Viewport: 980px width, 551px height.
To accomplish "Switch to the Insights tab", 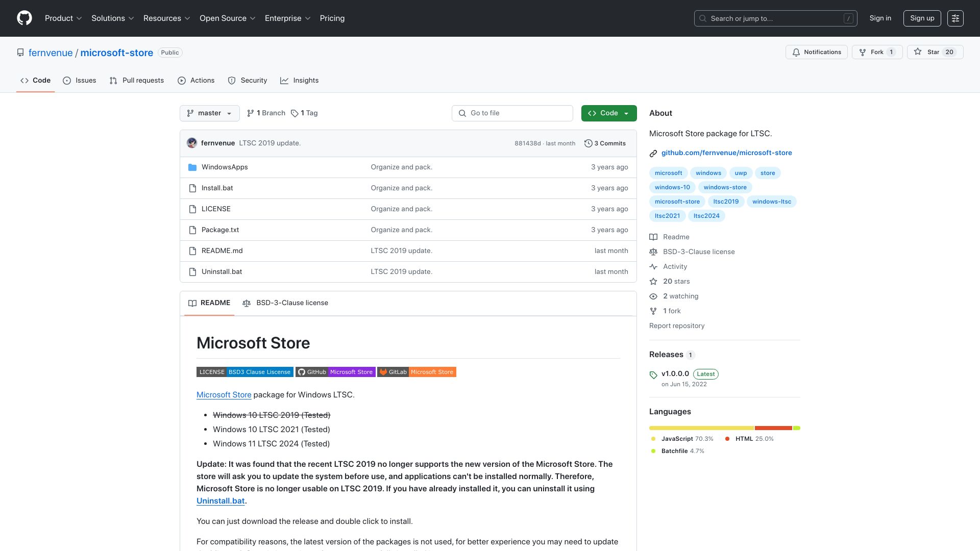I will pyautogui.click(x=300, y=81).
